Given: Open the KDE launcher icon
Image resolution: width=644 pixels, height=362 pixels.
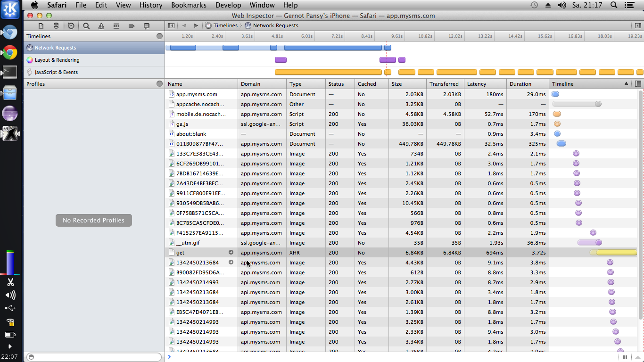Looking at the screenshot, I should [10, 10].
